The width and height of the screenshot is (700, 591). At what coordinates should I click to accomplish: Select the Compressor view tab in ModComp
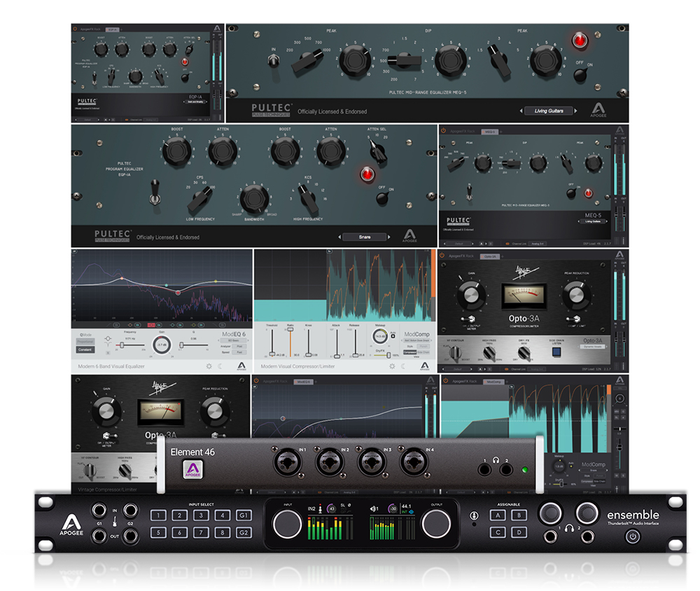click(x=409, y=352)
